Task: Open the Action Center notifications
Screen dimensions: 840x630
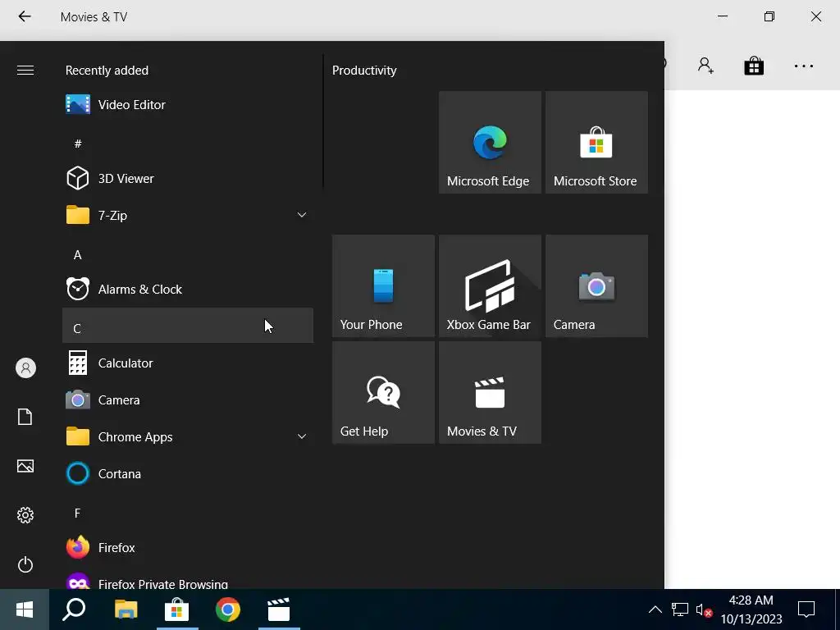Action: [806, 609]
